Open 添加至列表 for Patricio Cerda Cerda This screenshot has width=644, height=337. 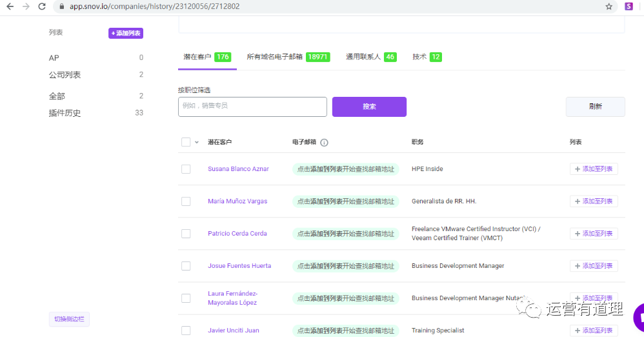(x=594, y=234)
